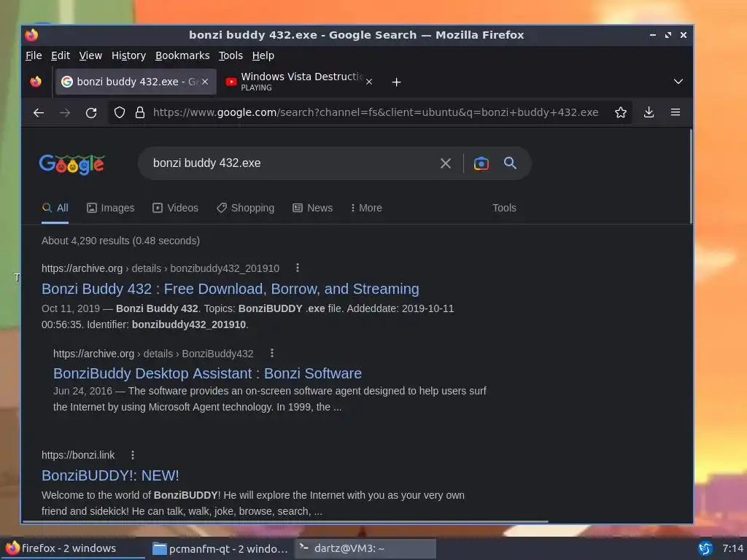Click the vertical page scrollbar
The width and height of the screenshot is (747, 560).
point(691,176)
